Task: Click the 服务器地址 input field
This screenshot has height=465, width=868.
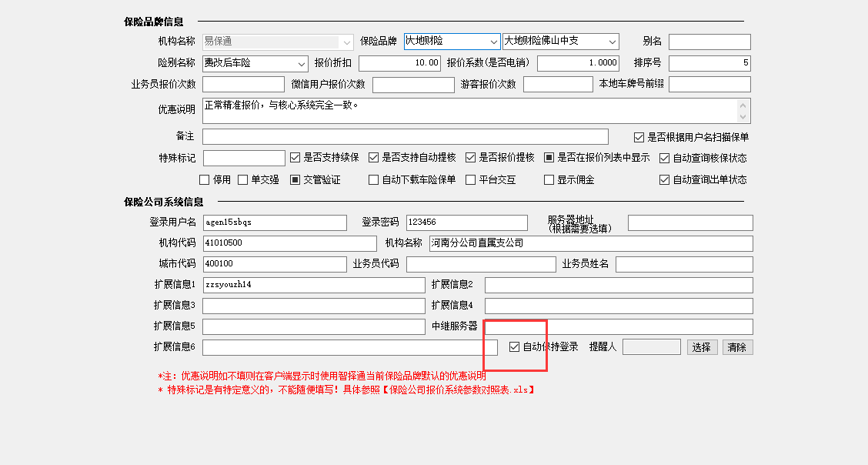Action: (x=690, y=223)
